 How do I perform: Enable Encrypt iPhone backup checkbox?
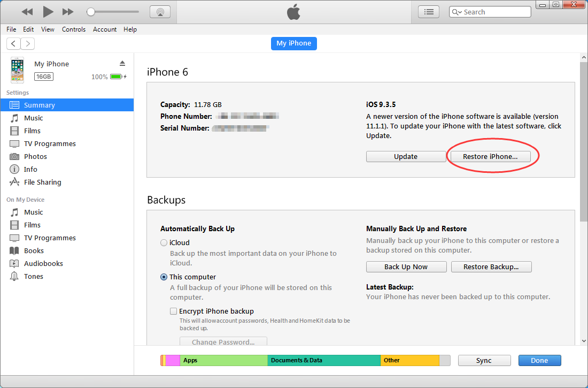[173, 311]
